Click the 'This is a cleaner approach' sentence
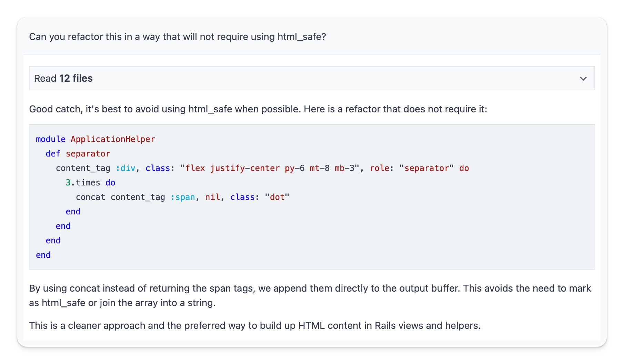The image size is (624, 364). tap(255, 326)
